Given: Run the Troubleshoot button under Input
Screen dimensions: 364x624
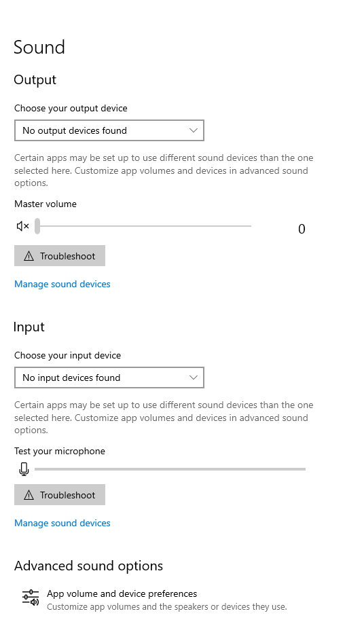Looking at the screenshot, I should [60, 495].
